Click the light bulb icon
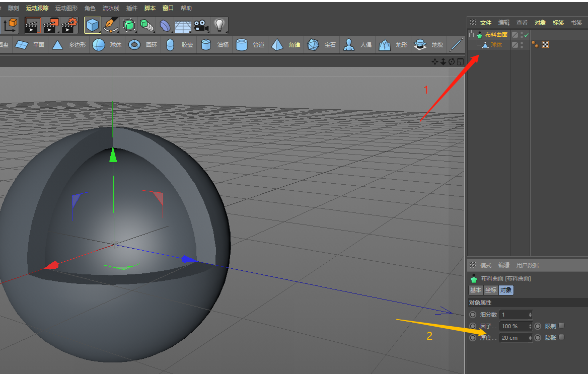The image size is (588, 374). tap(219, 25)
